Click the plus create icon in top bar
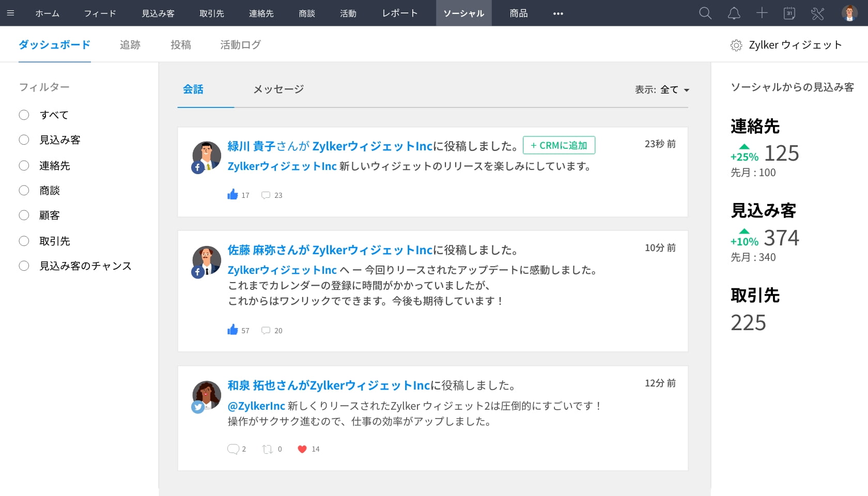Image resolution: width=868 pixels, height=496 pixels. [762, 13]
